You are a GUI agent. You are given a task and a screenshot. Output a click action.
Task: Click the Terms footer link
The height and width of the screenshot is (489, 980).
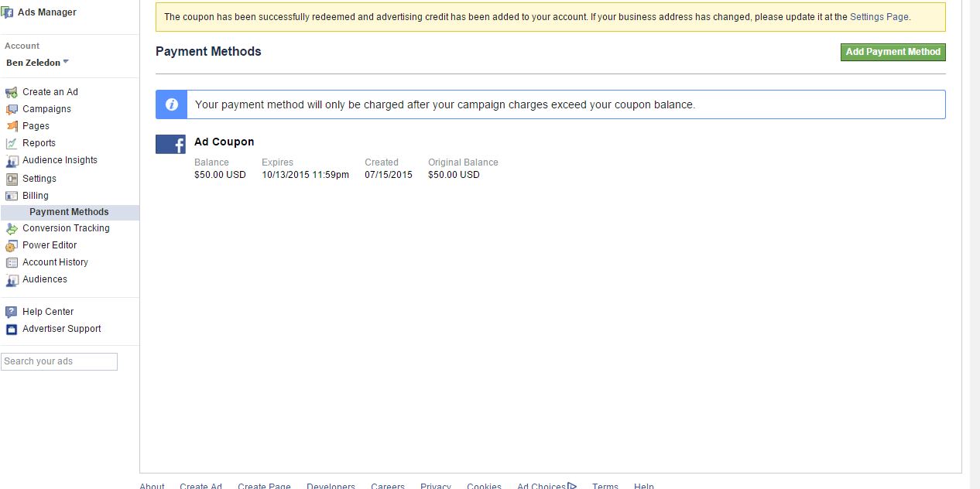click(x=605, y=486)
